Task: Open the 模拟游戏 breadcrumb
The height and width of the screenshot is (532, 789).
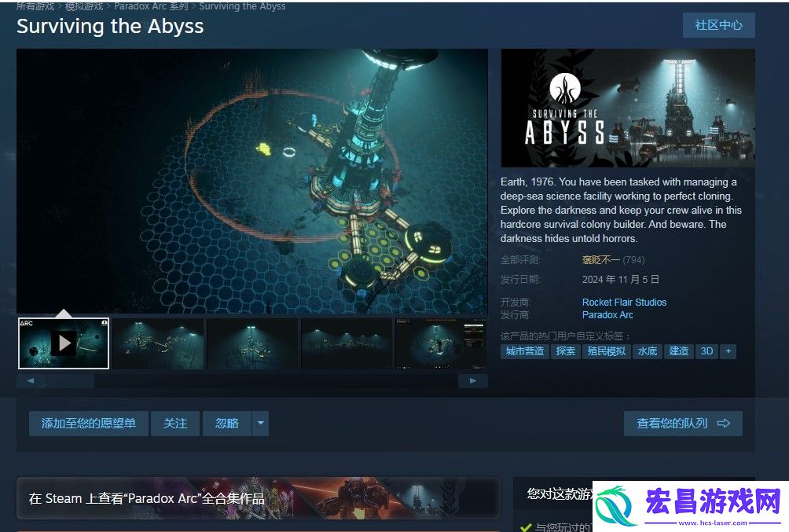Action: click(x=84, y=6)
